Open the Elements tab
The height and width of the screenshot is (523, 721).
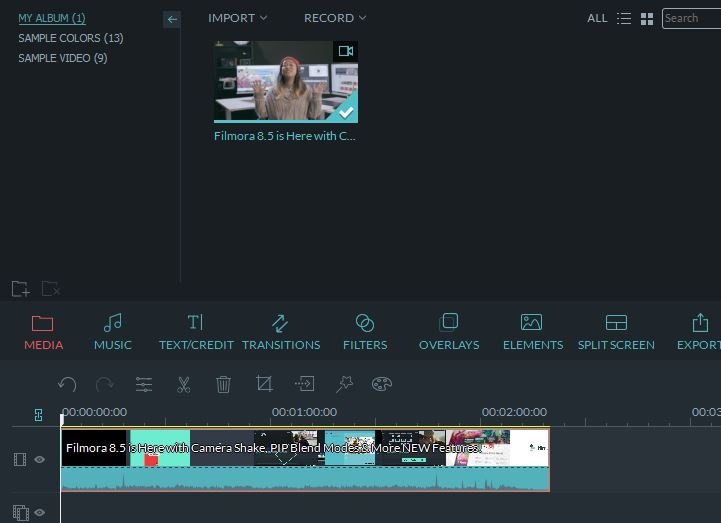[x=532, y=333]
